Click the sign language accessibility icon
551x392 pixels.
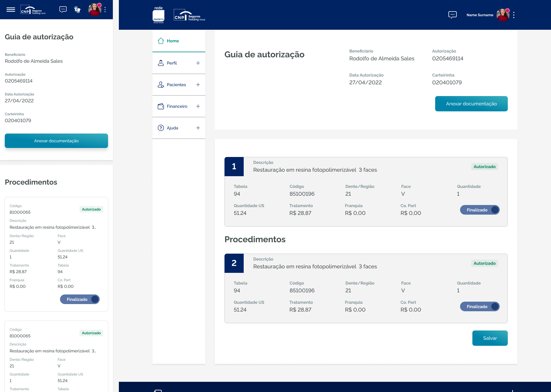pyautogui.click(x=77, y=10)
